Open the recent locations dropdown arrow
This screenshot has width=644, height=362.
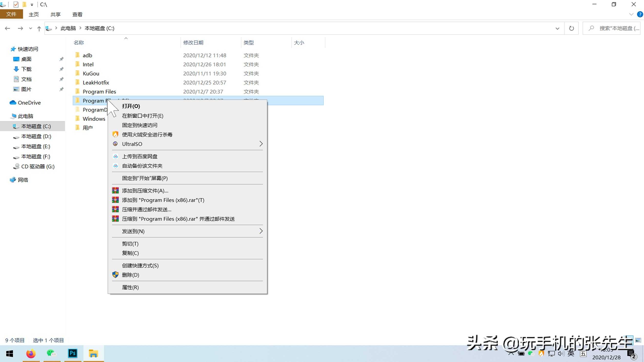pos(30,29)
